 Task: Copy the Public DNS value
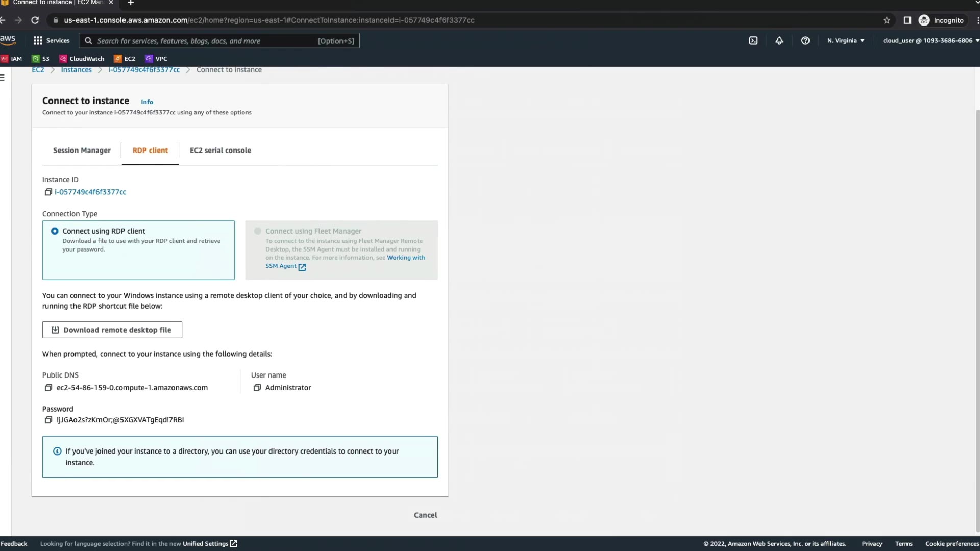(x=48, y=388)
